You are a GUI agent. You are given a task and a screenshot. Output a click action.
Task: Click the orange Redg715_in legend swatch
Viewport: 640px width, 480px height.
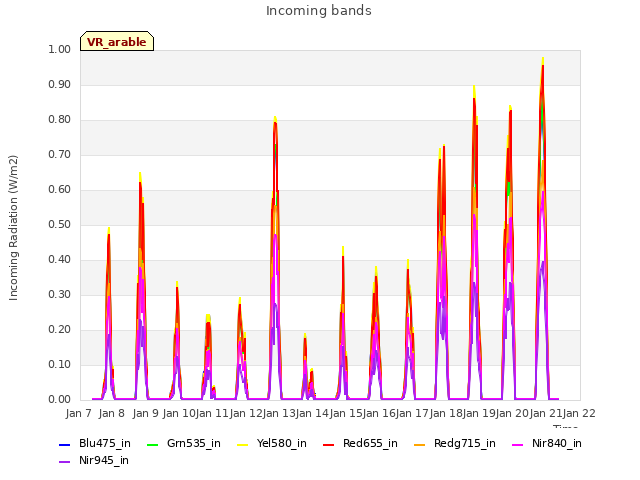[420, 444]
